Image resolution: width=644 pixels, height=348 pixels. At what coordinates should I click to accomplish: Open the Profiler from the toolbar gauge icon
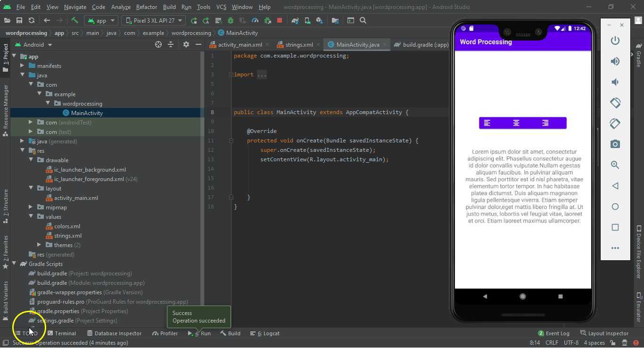(x=254, y=20)
